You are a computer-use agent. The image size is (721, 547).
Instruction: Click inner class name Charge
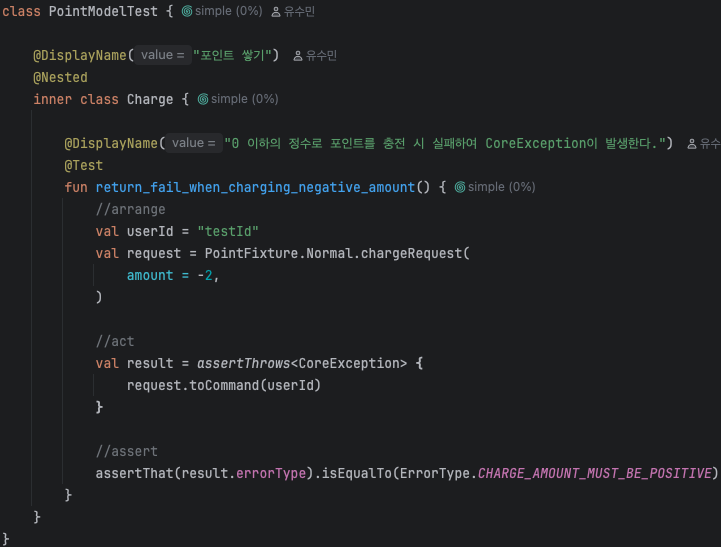pyautogui.click(x=150, y=99)
